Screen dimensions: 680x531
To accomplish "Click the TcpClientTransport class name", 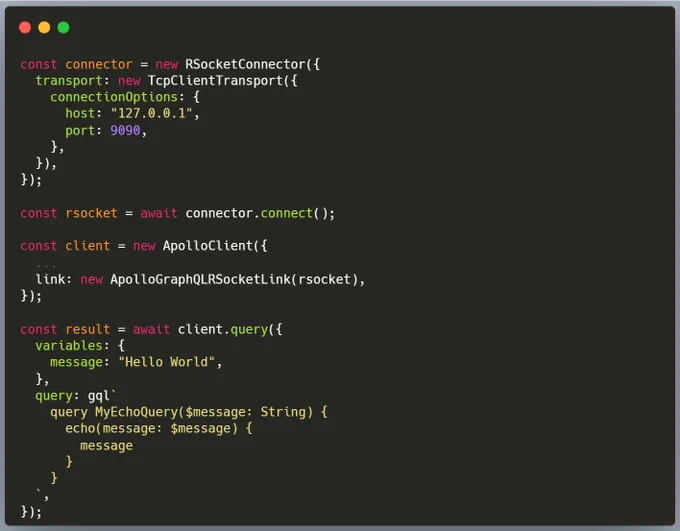I will [x=215, y=81].
